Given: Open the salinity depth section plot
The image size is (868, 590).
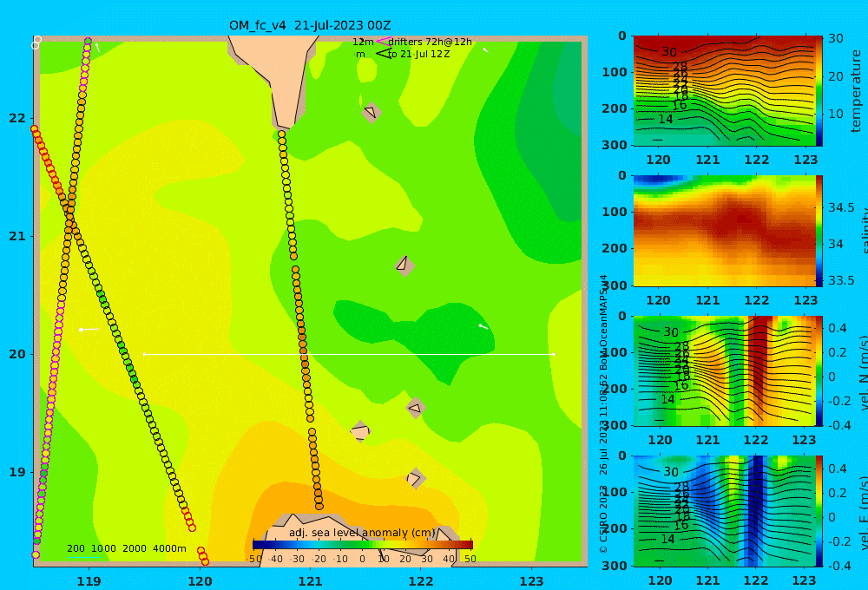Looking at the screenshot, I should 724,231.
